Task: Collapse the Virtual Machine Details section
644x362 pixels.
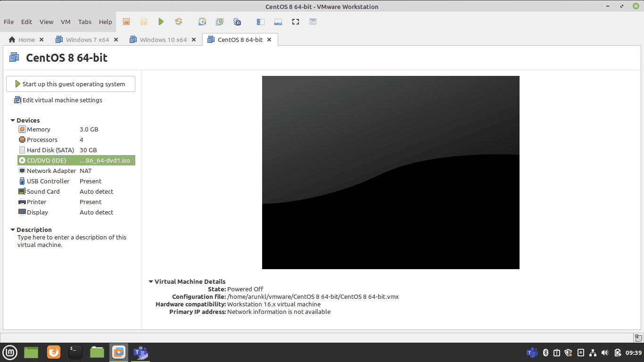Action: pyautogui.click(x=151, y=281)
